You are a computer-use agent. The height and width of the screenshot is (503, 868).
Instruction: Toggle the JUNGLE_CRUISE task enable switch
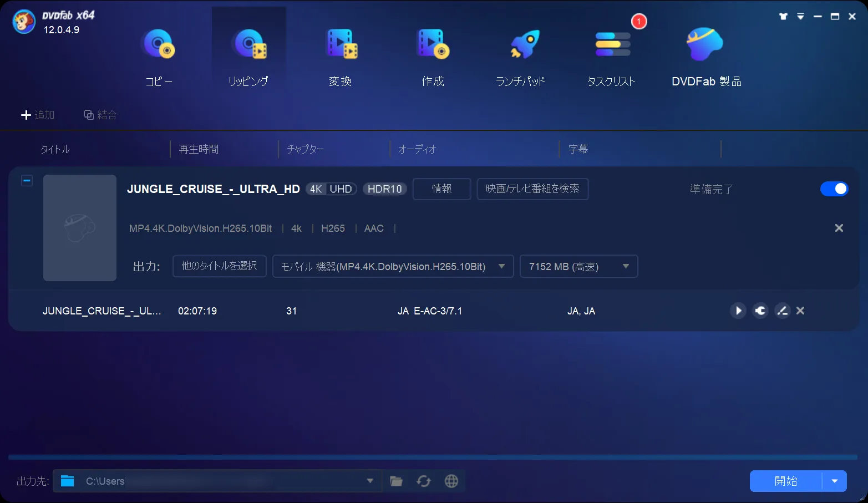(834, 189)
